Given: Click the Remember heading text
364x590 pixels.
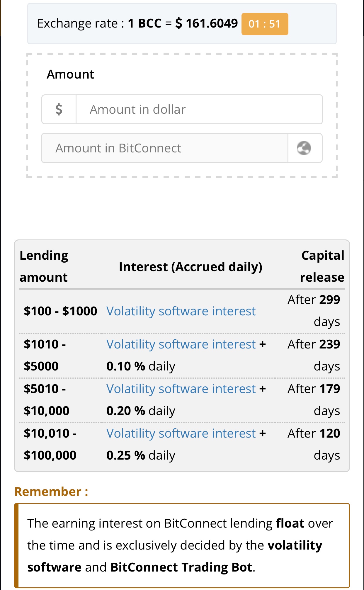Looking at the screenshot, I should click(51, 492).
